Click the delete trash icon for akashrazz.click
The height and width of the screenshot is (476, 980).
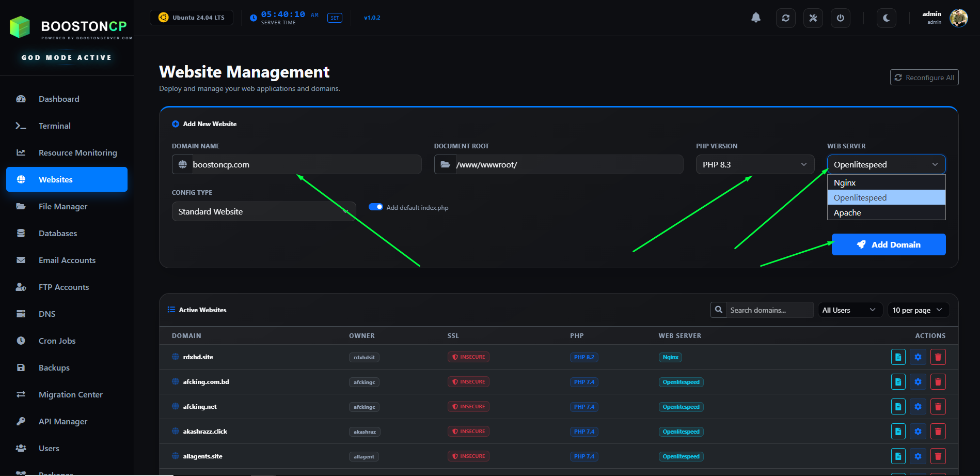tap(938, 431)
